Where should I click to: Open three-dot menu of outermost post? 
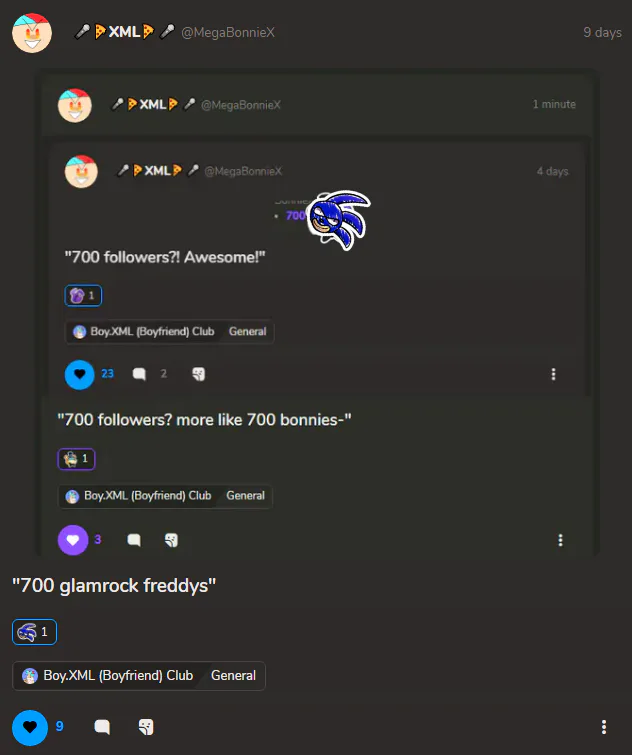(604, 727)
